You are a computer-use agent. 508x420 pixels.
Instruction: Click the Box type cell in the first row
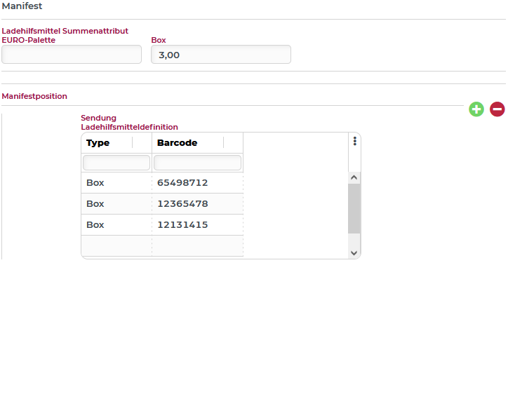click(95, 183)
